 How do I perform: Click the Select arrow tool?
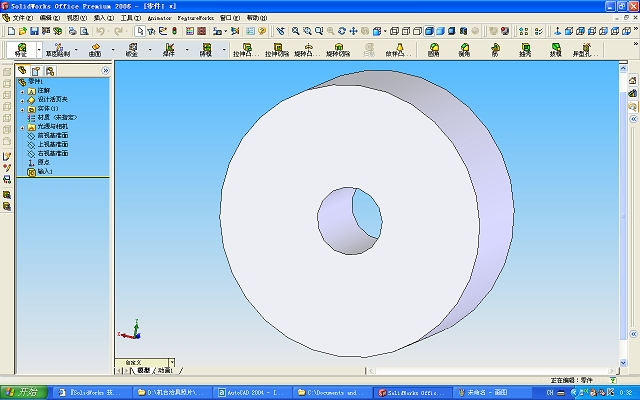pos(140,31)
